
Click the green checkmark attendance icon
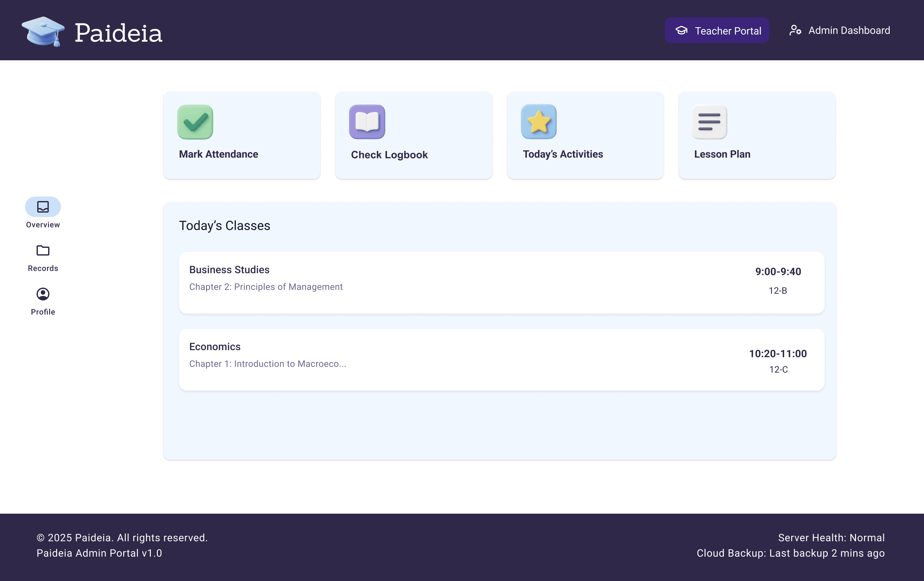tap(195, 122)
